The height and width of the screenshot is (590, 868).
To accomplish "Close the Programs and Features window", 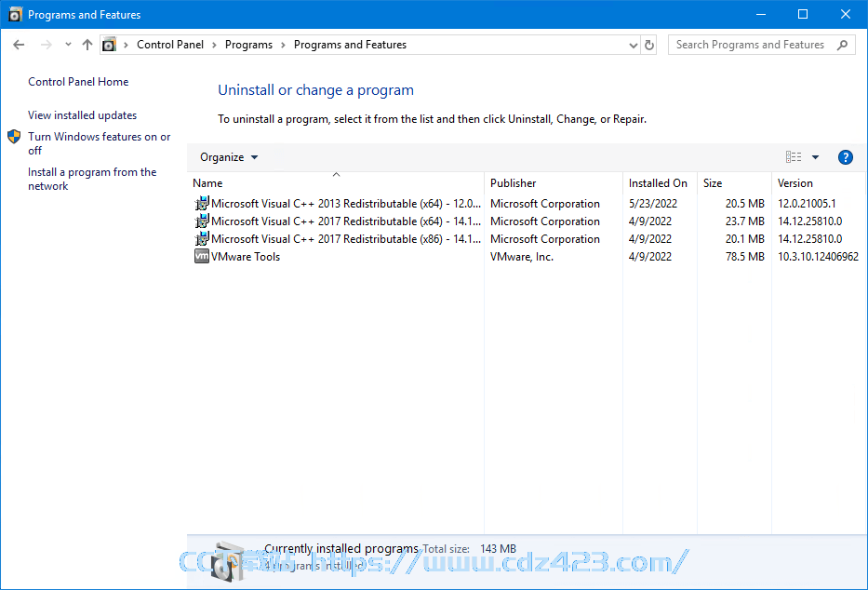I will click(x=846, y=14).
